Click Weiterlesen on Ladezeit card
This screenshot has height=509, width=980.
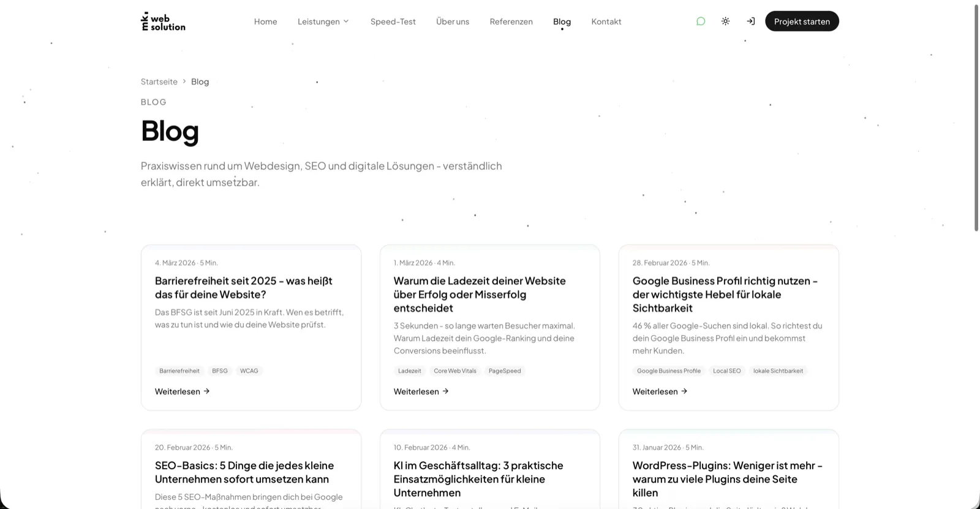(x=421, y=391)
